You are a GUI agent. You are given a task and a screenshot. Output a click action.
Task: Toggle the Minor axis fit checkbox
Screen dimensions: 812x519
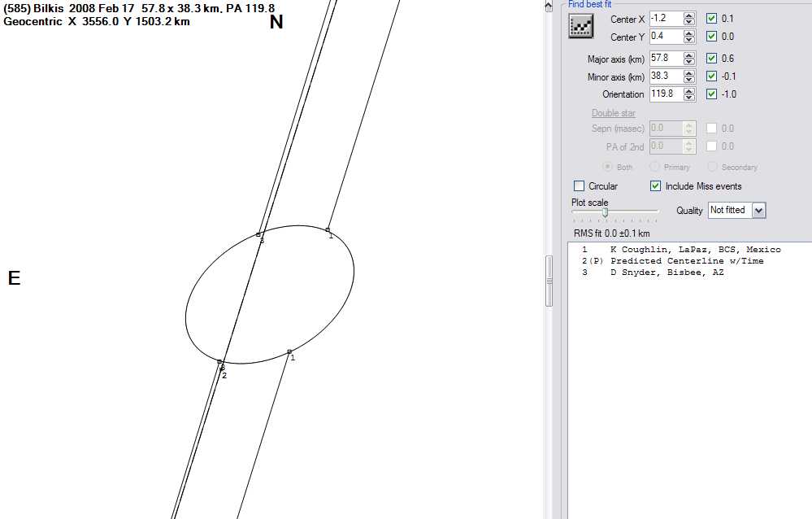click(711, 76)
